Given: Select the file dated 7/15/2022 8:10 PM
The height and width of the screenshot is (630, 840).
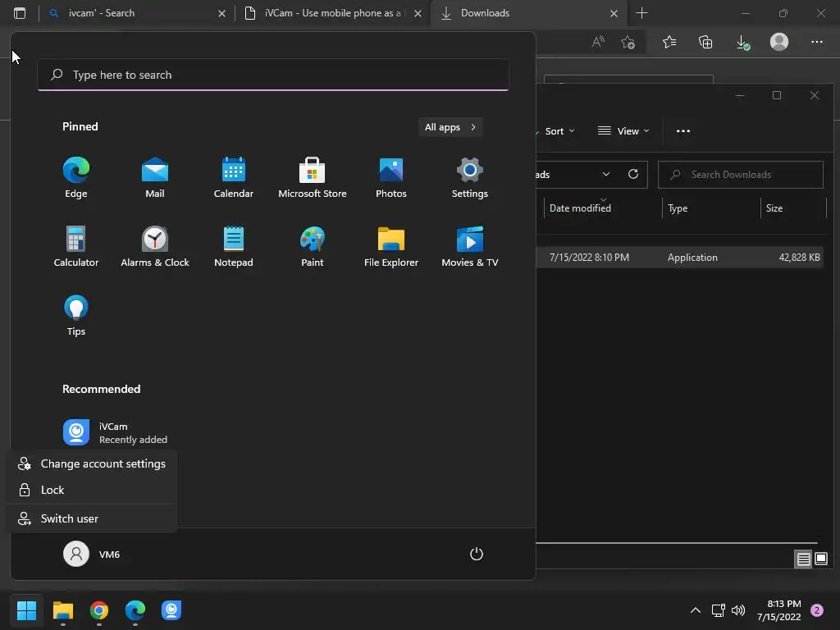Looking at the screenshot, I should coord(679,257).
